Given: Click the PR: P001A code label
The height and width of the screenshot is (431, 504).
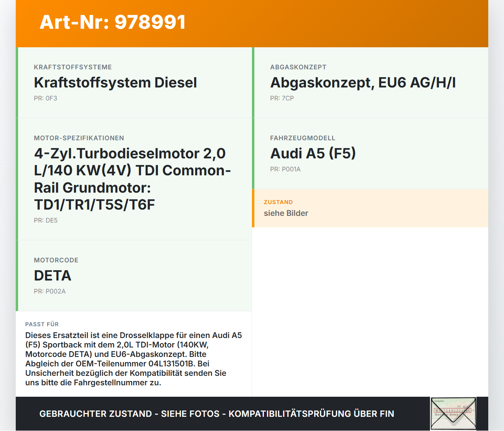Looking at the screenshot, I should 285,169.
